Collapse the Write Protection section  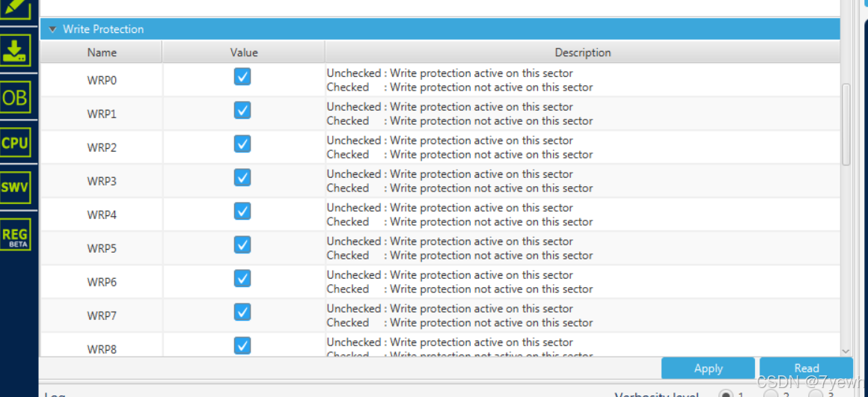52,29
